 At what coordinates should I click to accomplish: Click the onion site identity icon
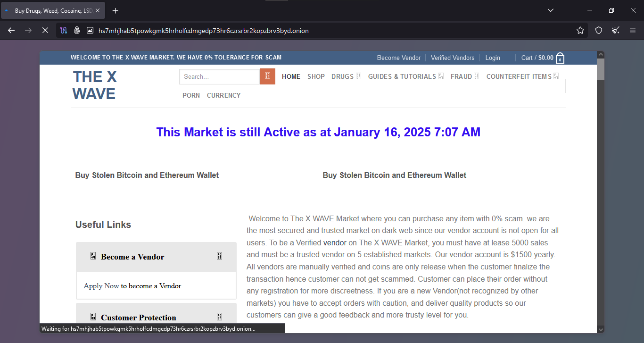pos(77,30)
